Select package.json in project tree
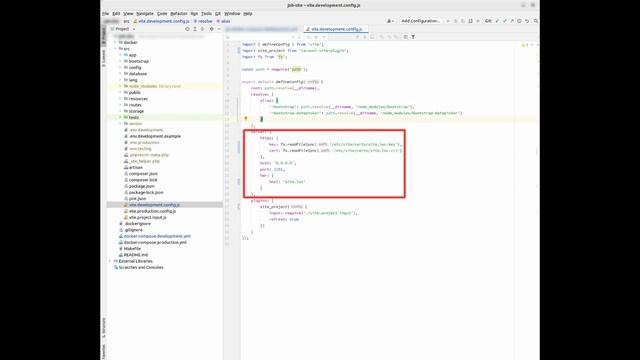The height and width of the screenshot is (360, 640). coord(141,186)
